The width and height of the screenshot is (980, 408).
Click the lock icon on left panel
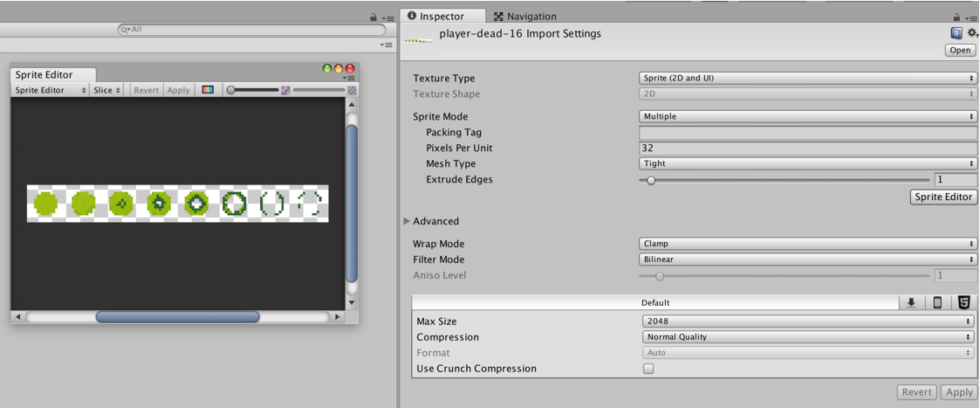pyautogui.click(x=373, y=17)
